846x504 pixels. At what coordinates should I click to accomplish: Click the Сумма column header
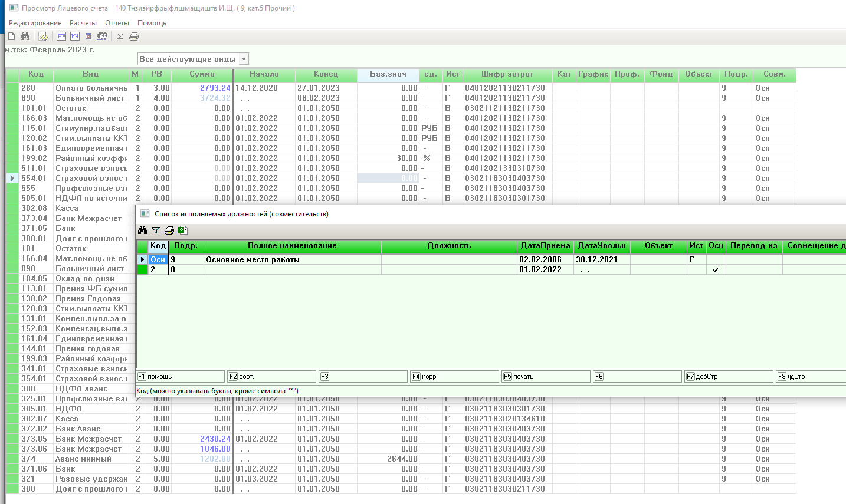click(202, 74)
